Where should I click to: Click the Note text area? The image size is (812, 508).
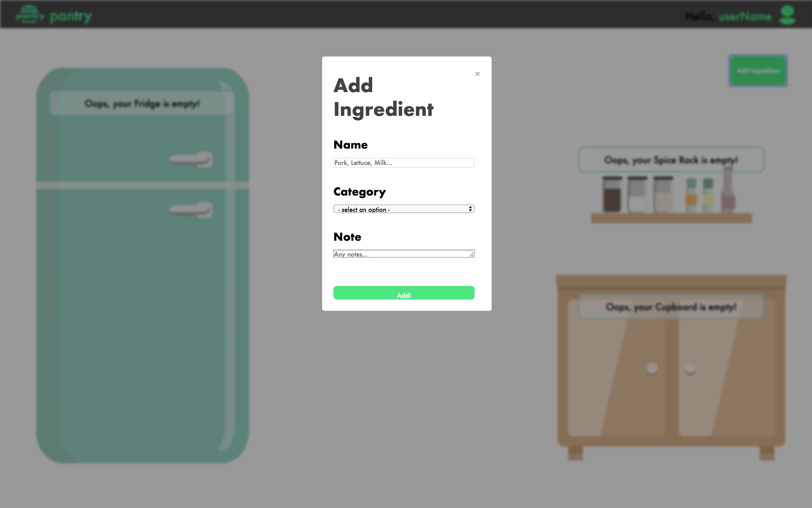tap(404, 254)
